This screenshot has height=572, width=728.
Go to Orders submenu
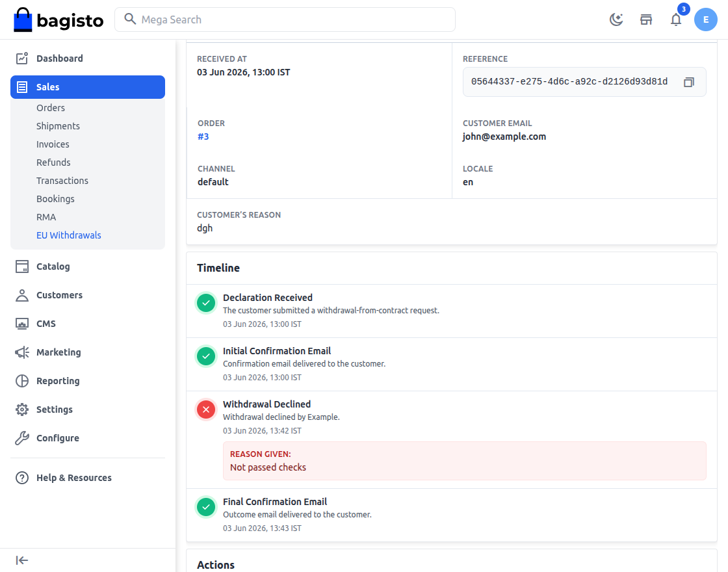point(51,108)
